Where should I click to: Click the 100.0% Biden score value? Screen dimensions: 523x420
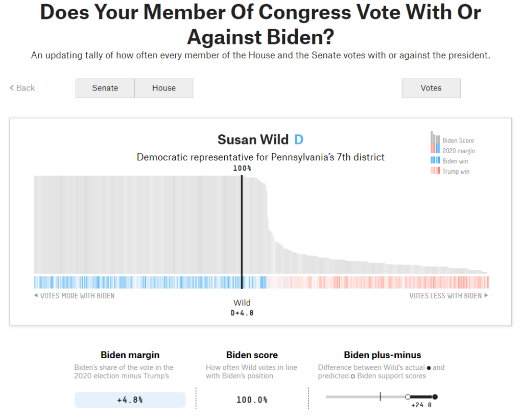click(x=252, y=400)
